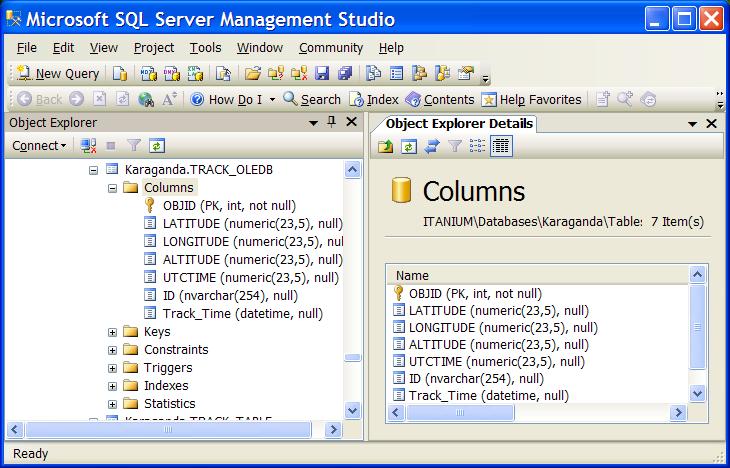Open the How Do I dropdown arrow
The width and height of the screenshot is (730, 468).
[x=272, y=100]
